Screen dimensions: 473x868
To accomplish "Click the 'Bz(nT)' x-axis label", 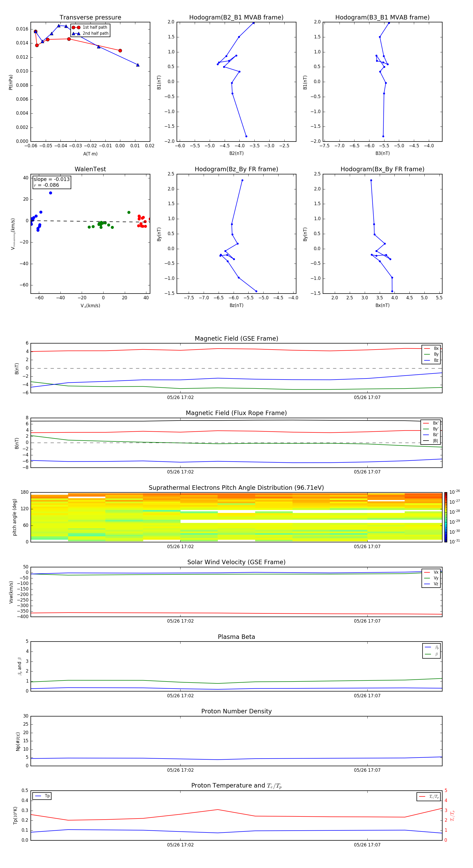I will pyautogui.click(x=236, y=305).
